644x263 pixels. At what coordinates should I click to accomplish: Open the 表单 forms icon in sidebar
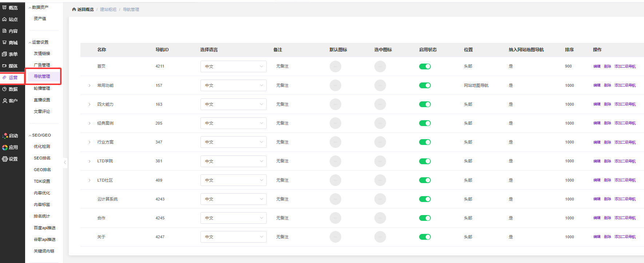[x=5, y=54]
